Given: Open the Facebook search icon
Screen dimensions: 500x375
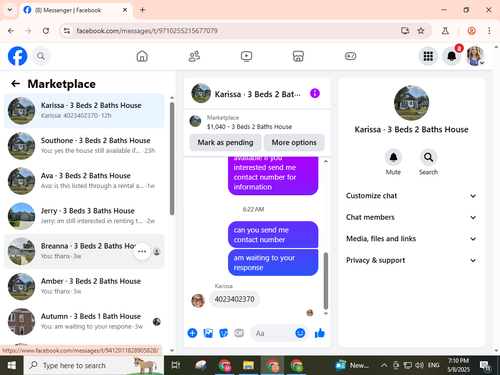Looking at the screenshot, I should coord(41,56).
